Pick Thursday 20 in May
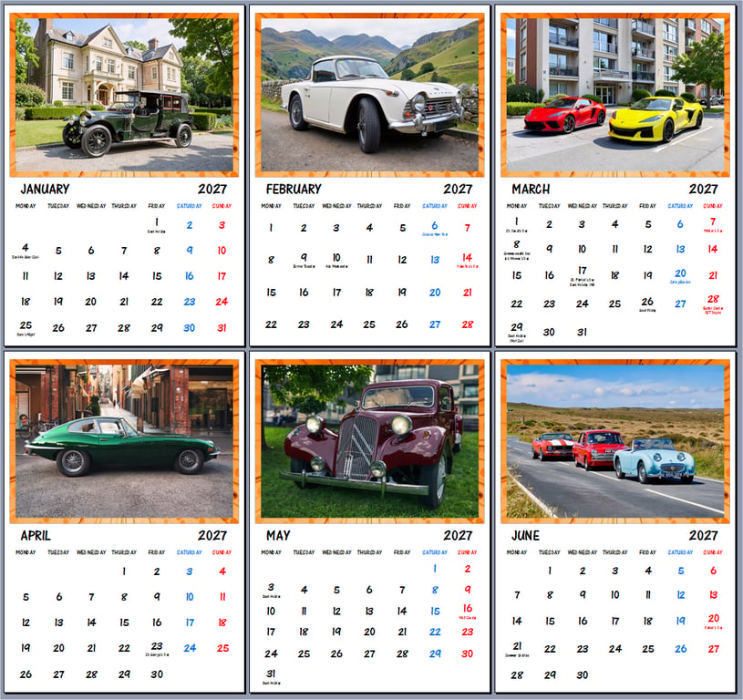Viewport: 743px width, 700px height. (x=369, y=632)
